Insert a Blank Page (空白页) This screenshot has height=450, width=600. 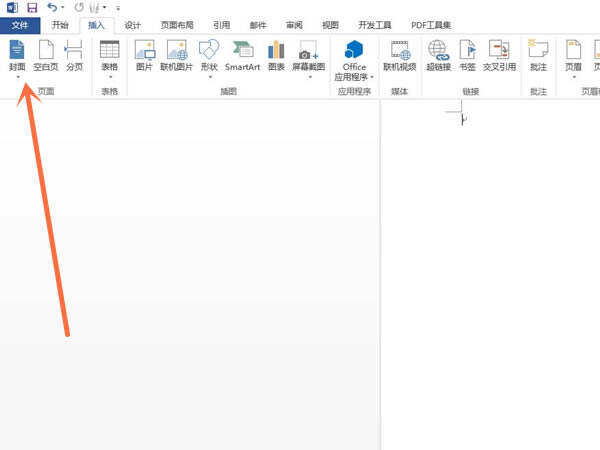pos(46,56)
